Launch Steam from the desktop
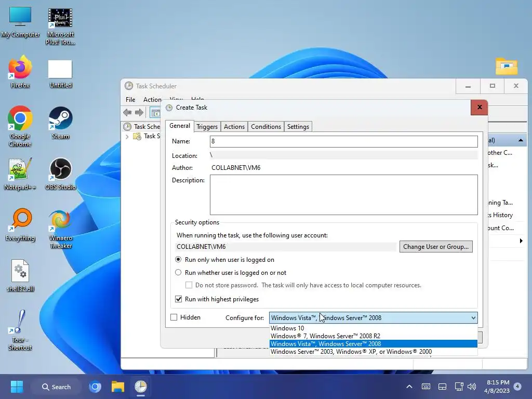 click(x=60, y=123)
